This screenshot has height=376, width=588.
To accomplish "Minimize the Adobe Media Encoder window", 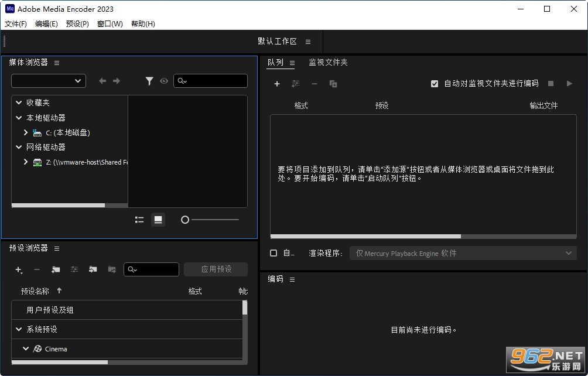I will tap(521, 9).
